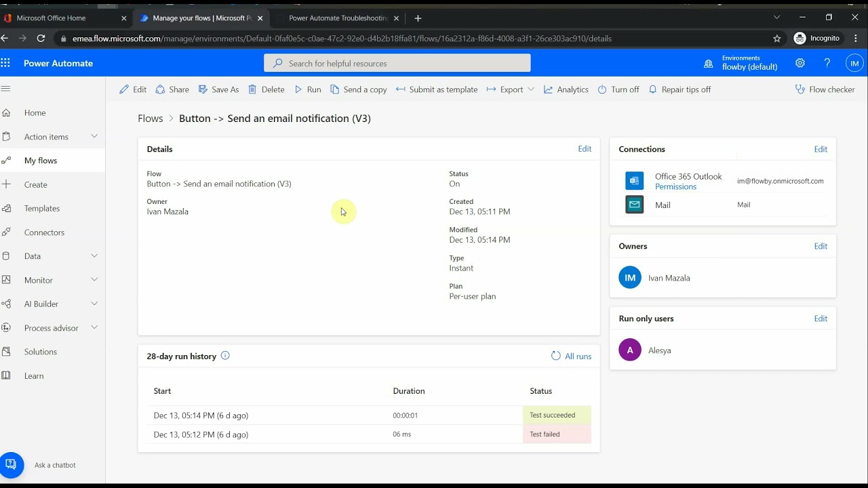
Task: Edit the Owners card
Action: [821, 246]
